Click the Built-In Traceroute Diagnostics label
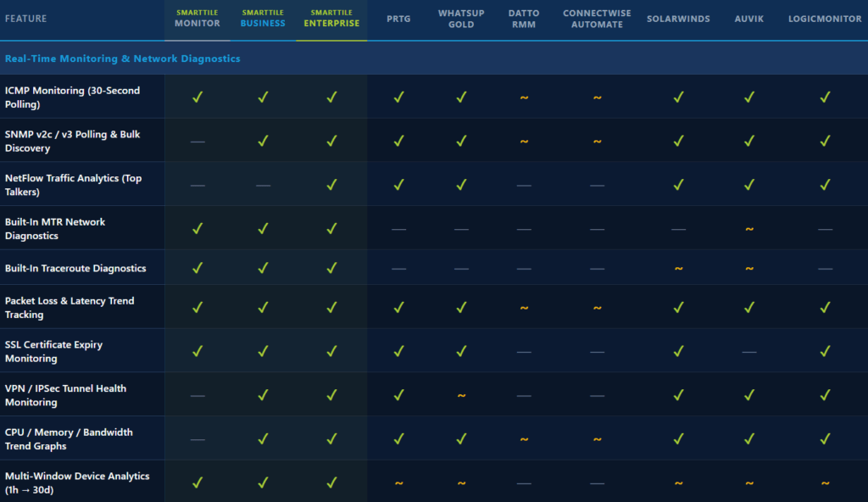 click(x=75, y=268)
